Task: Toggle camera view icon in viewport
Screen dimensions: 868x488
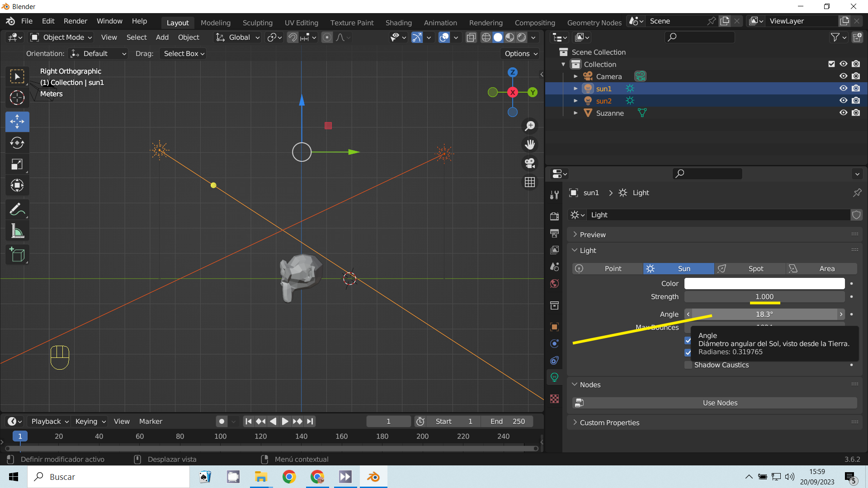Action: click(530, 163)
